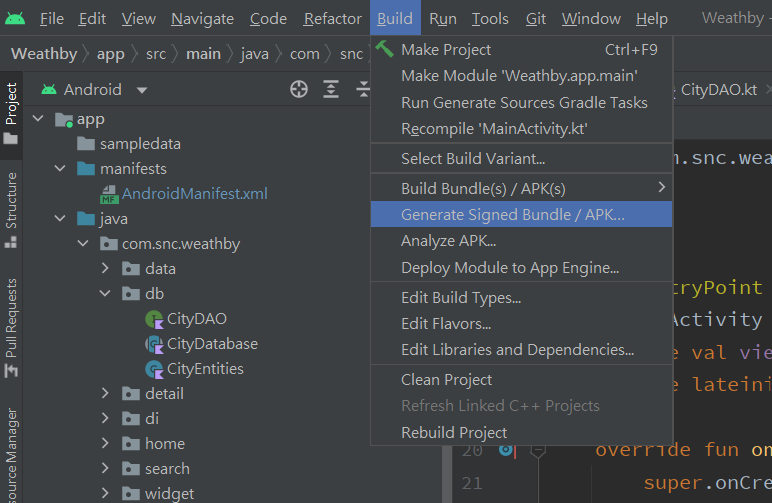Click the sampledata folder icon
Screen dimensions: 772x503
click(86, 144)
